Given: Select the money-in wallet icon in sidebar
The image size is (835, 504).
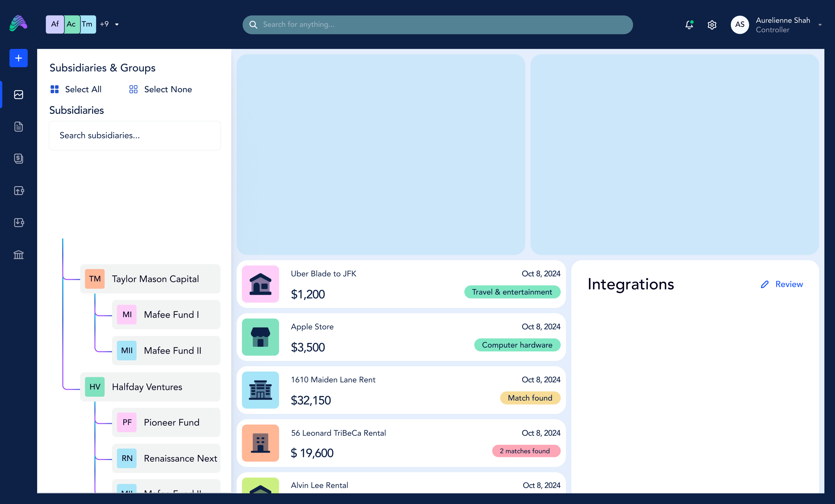Looking at the screenshot, I should click(x=18, y=223).
